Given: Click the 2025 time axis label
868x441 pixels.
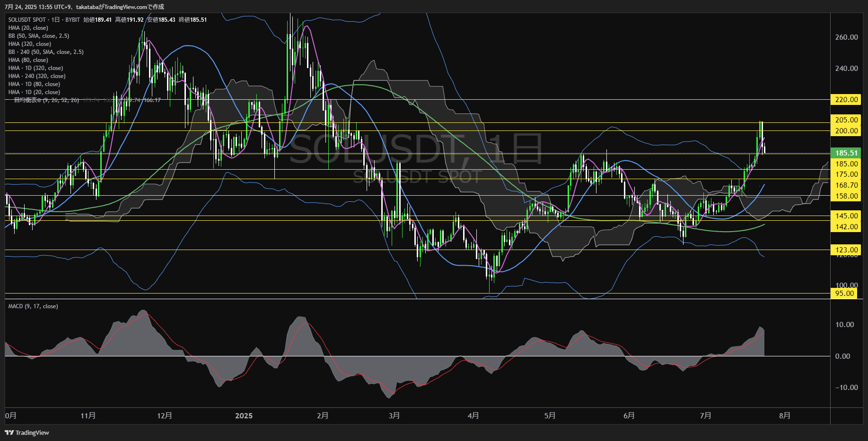Looking at the screenshot, I should tap(244, 415).
